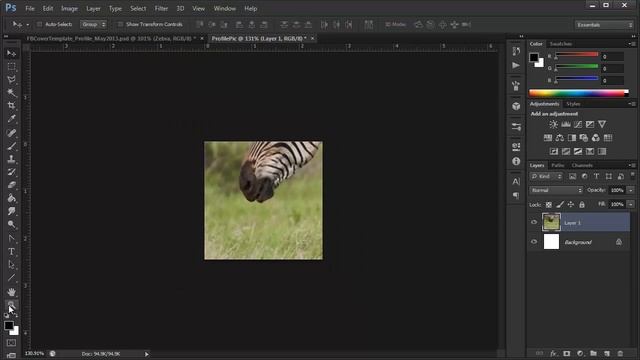Image resolution: width=640 pixels, height=360 pixels.
Task: Select the Layer 1 thumbnail
Action: pyautogui.click(x=551, y=222)
